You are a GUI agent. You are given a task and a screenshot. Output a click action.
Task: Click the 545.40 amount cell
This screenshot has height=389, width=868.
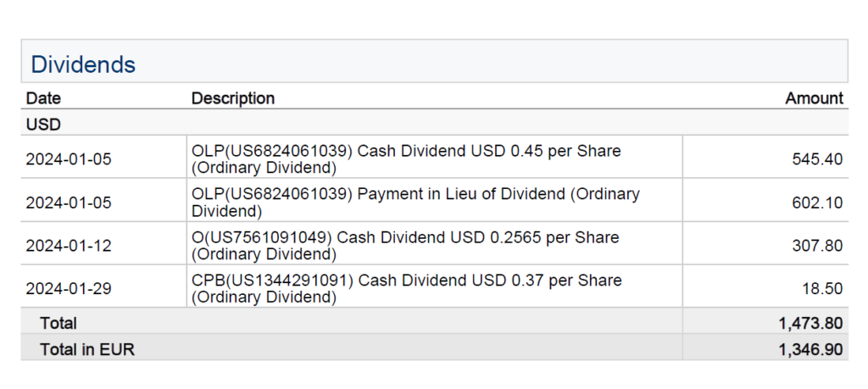[x=821, y=159]
